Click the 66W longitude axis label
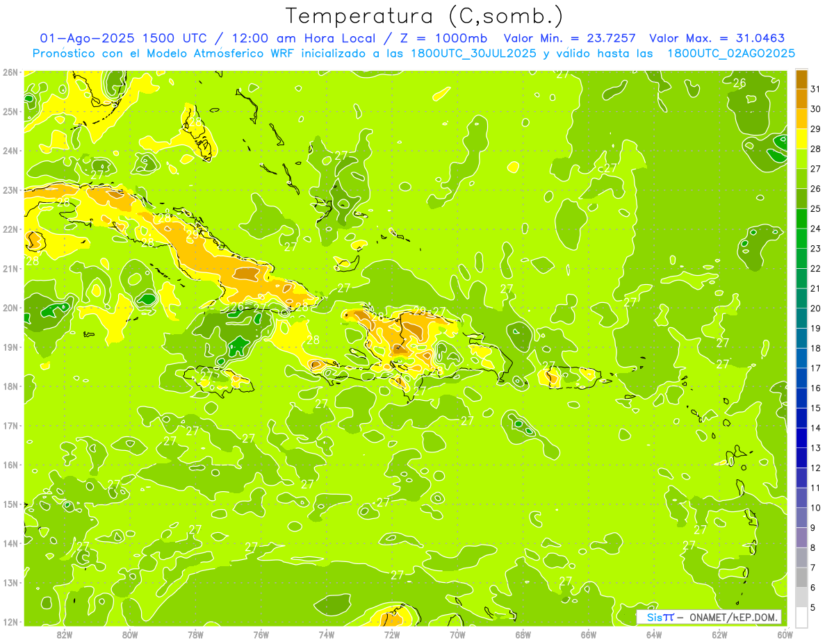The width and height of the screenshot is (834, 644). 589,634
